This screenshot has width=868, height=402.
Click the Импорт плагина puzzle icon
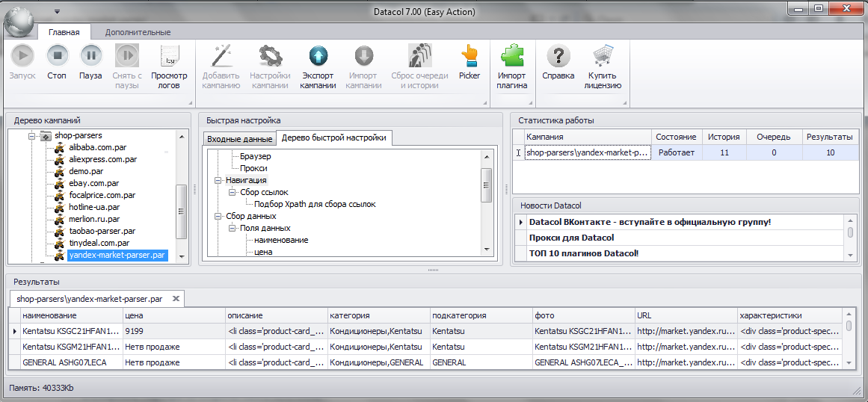tap(512, 56)
